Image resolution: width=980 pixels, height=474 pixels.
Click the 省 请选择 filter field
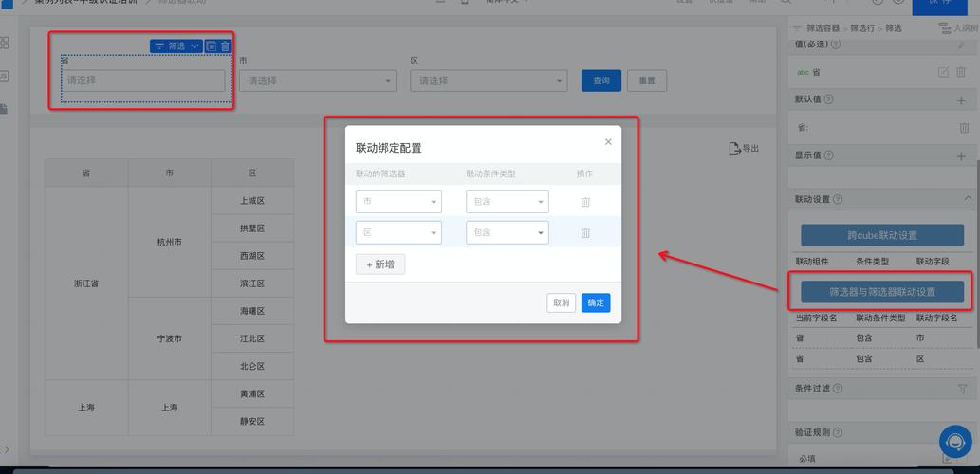pos(143,81)
